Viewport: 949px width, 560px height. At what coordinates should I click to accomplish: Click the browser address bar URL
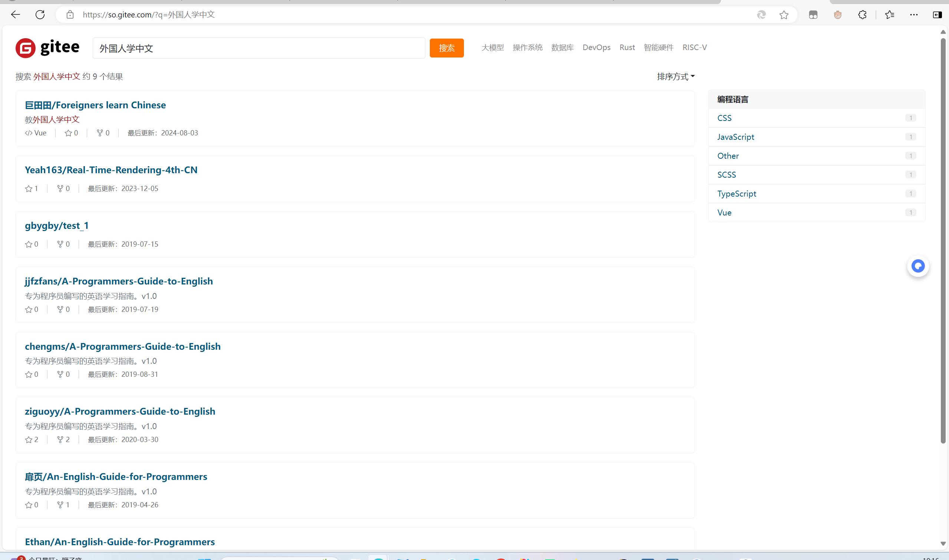point(149,15)
